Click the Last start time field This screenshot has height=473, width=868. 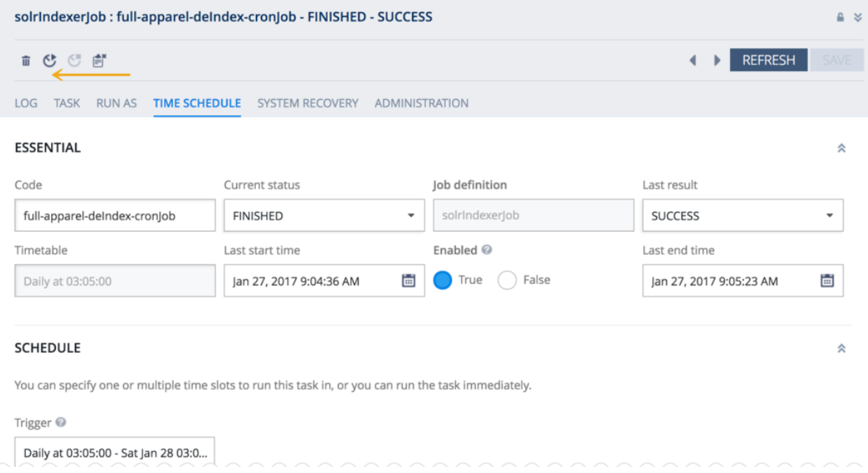pos(324,281)
